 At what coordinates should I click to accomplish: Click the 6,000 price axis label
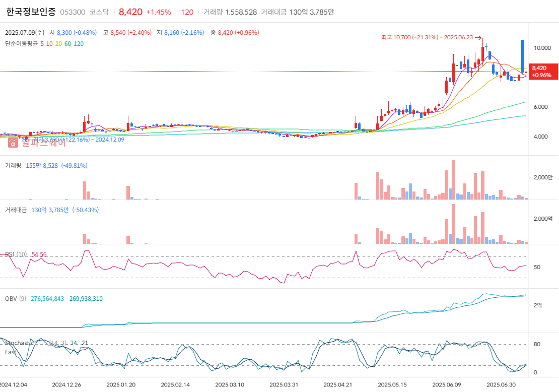[x=540, y=107]
